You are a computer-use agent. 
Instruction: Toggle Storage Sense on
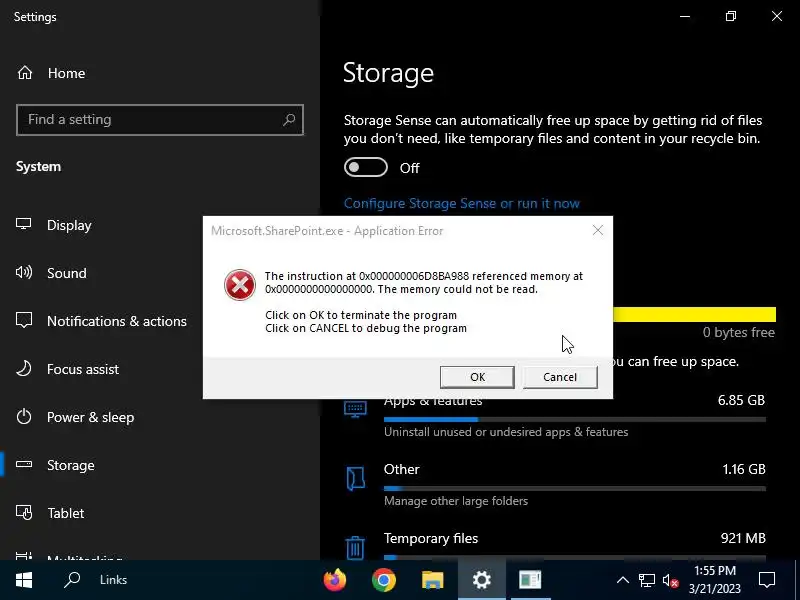[x=366, y=167]
